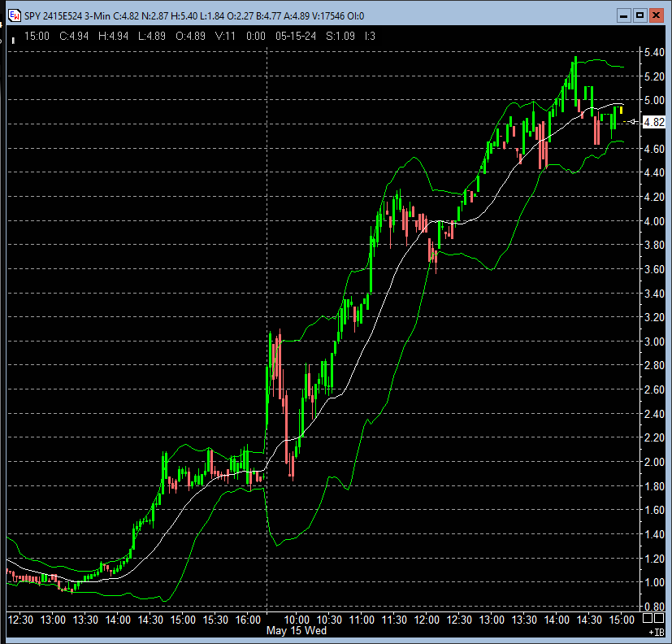
Task: Click the 05-15-24 date in data line
Action: click(x=296, y=36)
